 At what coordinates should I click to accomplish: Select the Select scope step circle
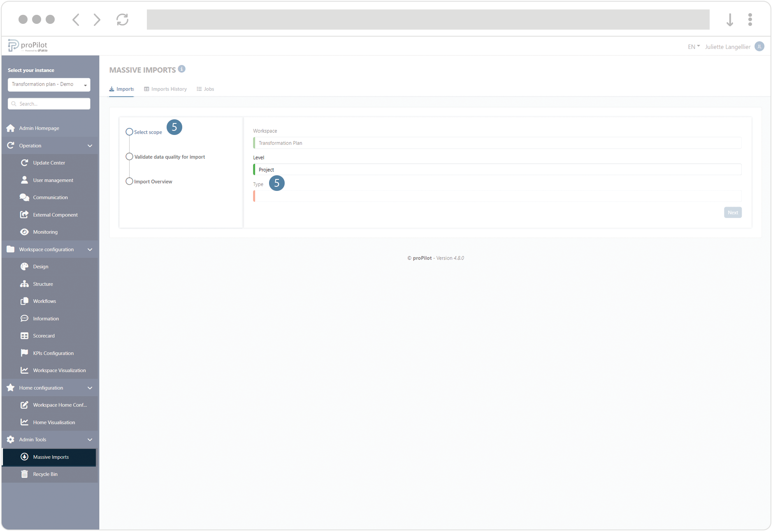coord(129,132)
